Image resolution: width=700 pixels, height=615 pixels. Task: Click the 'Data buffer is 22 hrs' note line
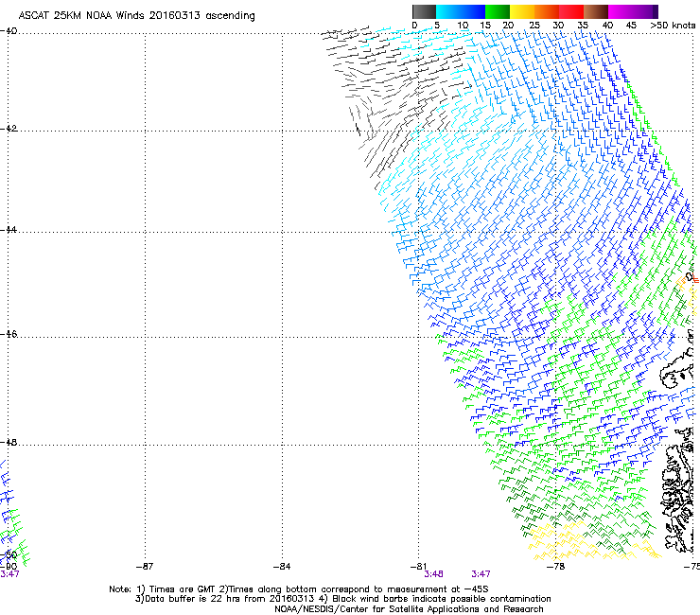click(x=342, y=599)
